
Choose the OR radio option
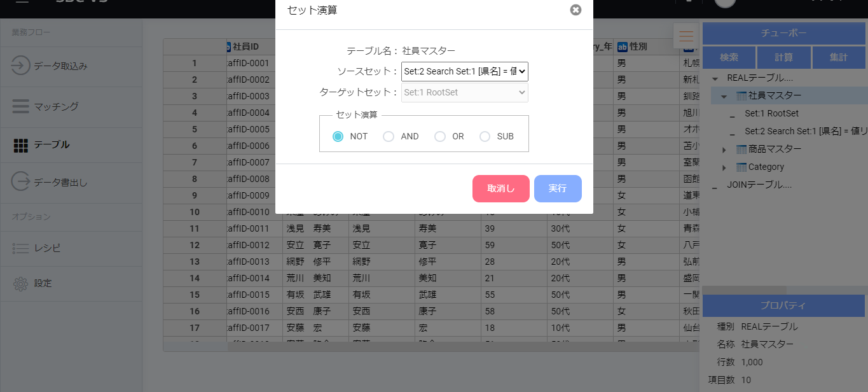pyautogui.click(x=440, y=136)
